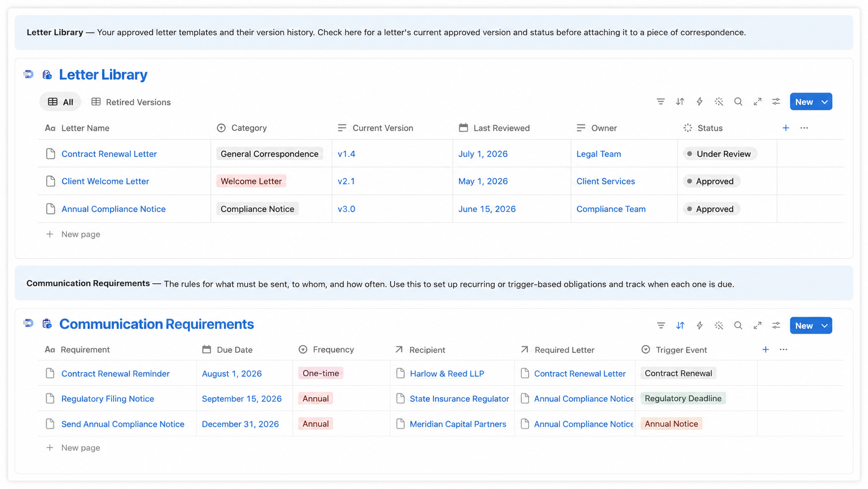Click the clipboard database icon beside Communication Requirements title
The image size is (868, 489).
pyautogui.click(x=47, y=324)
